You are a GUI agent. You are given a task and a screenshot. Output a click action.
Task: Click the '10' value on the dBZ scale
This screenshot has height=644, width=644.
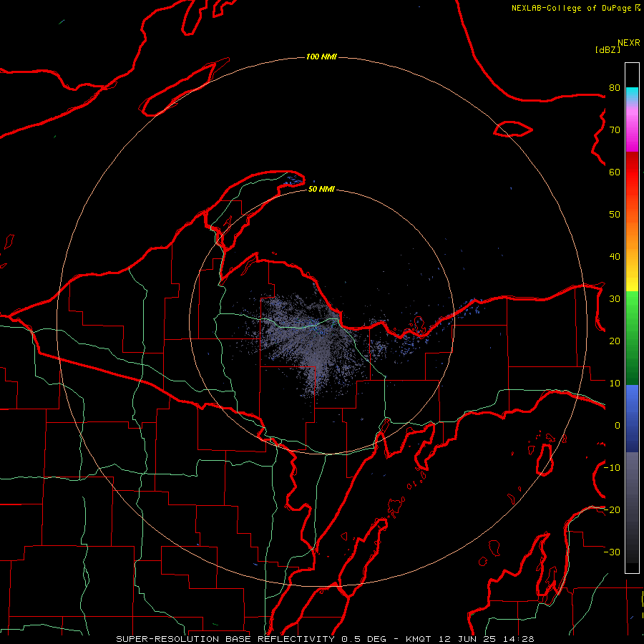point(615,384)
